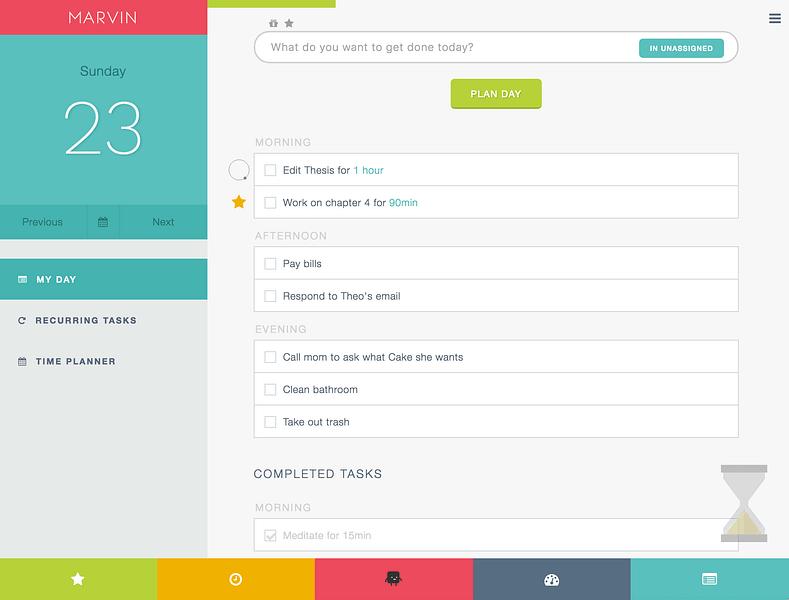Image resolution: width=789 pixels, height=600 pixels.
Task: Focus the 'What do you want to get done' field
Action: pyautogui.click(x=448, y=47)
